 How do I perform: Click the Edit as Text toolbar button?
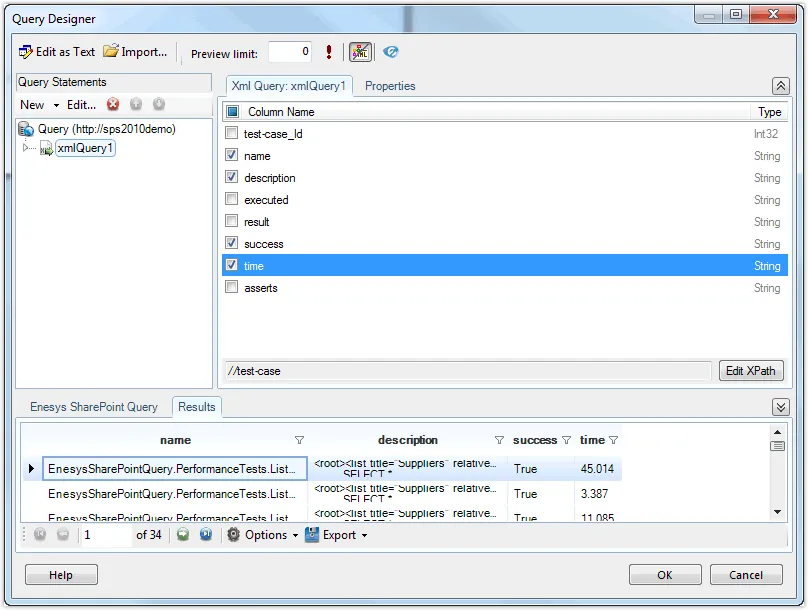coord(57,52)
